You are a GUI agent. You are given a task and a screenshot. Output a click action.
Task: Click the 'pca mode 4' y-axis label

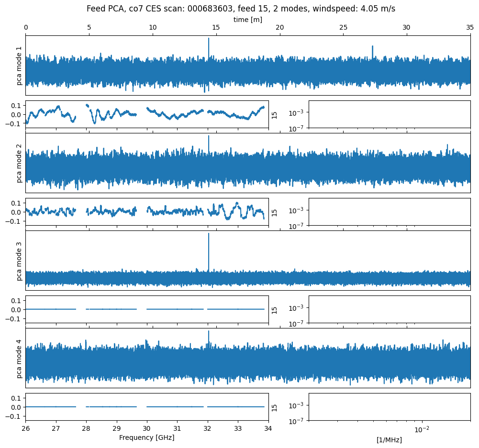[20, 358]
